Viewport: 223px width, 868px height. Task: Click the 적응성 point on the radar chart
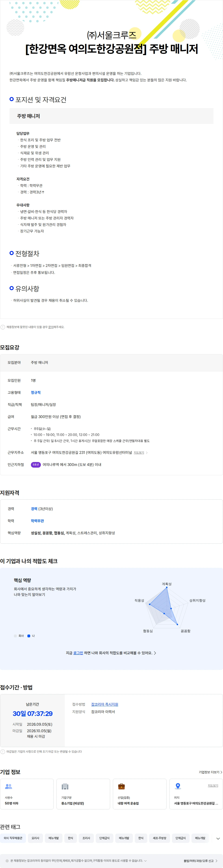pos(149,605)
